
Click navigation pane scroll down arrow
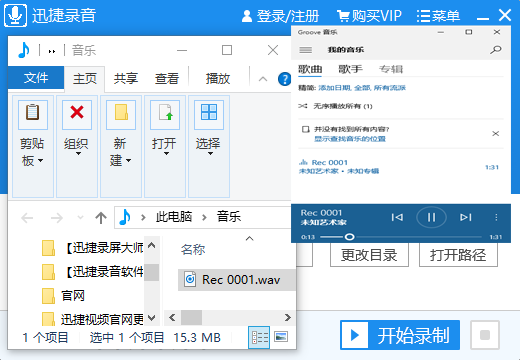(152, 318)
